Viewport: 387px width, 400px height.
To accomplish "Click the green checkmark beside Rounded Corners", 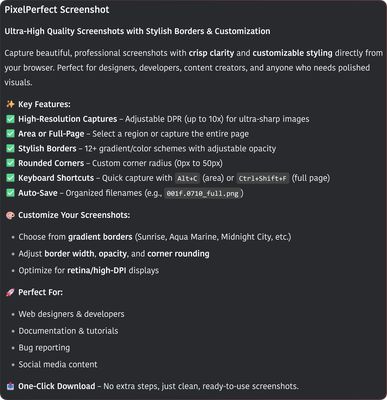I will pos(10,163).
